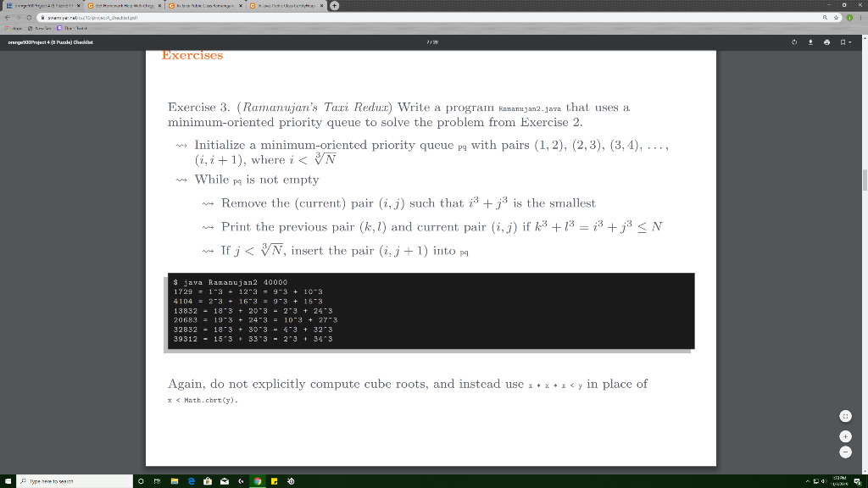Fit PDF page to window
The width and height of the screenshot is (868, 488).
click(x=845, y=416)
